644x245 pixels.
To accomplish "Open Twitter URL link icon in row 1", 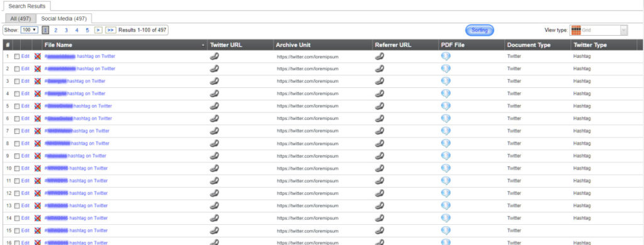I will [x=214, y=57].
